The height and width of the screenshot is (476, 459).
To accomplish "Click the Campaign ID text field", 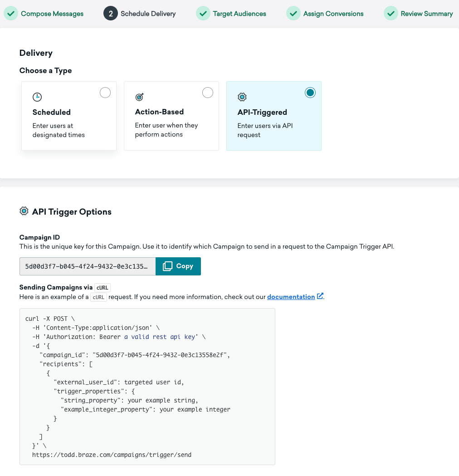I will (87, 266).
